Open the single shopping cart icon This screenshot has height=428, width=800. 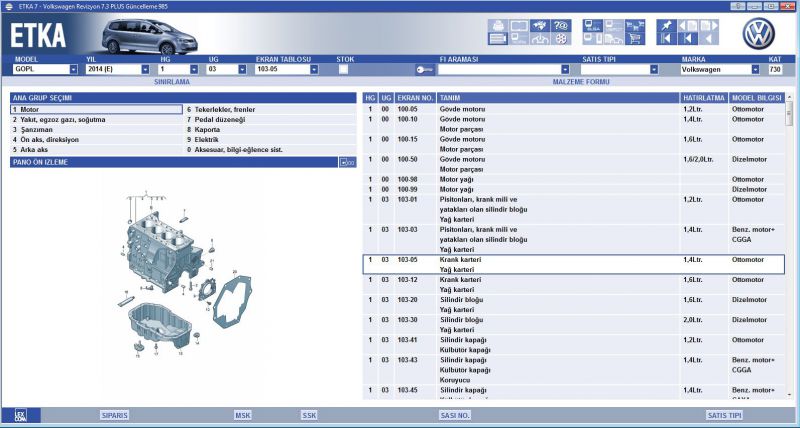pyautogui.click(x=635, y=39)
